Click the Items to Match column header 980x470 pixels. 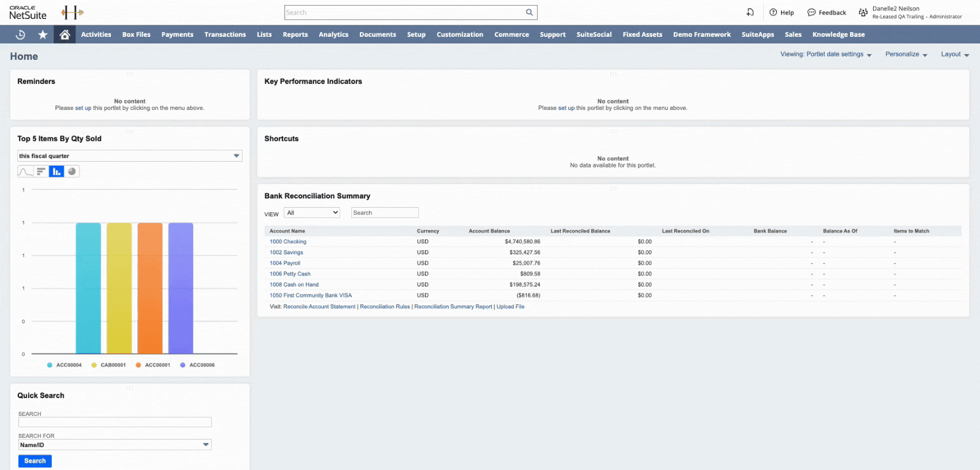pos(912,231)
